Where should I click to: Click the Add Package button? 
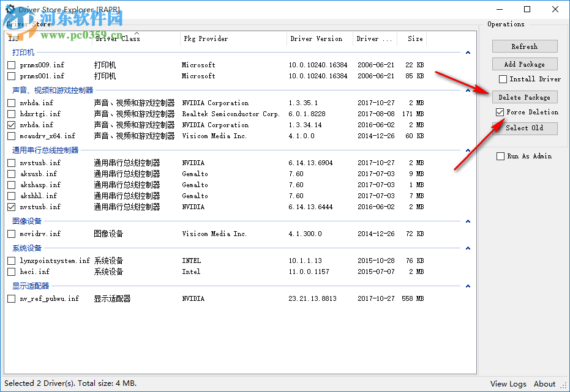(x=525, y=64)
